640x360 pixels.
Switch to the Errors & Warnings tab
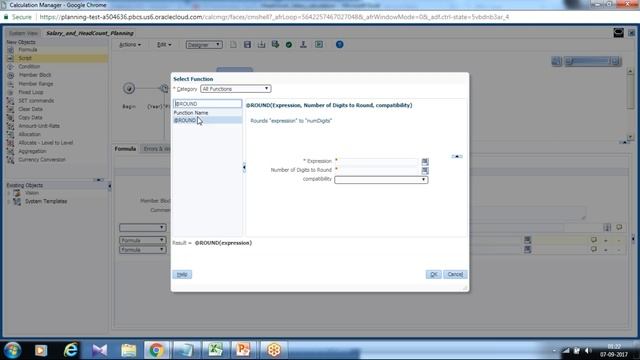click(x=156, y=149)
